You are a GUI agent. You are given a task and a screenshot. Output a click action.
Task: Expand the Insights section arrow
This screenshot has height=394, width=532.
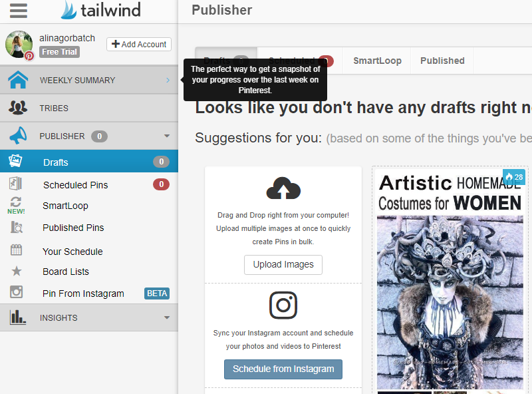[x=167, y=317]
